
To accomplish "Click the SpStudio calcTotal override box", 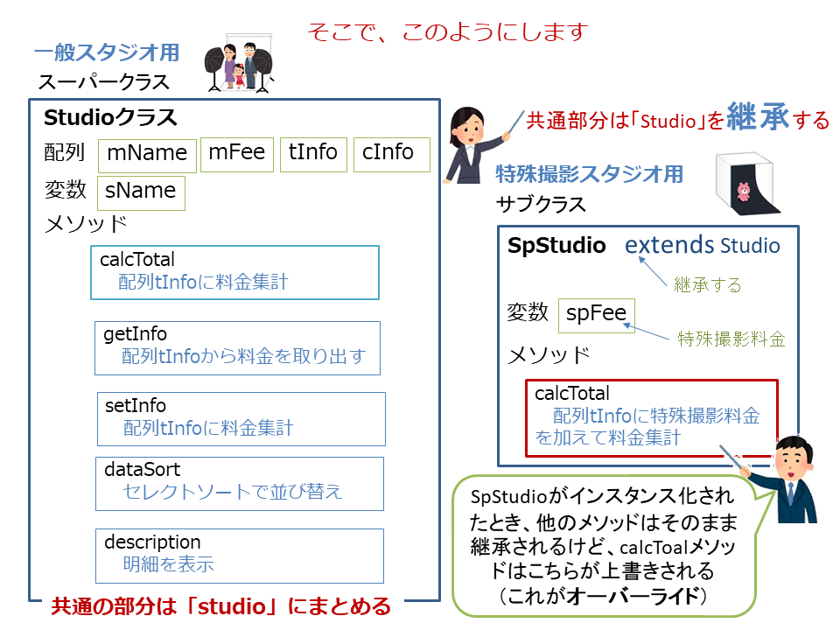I will 651,418.
